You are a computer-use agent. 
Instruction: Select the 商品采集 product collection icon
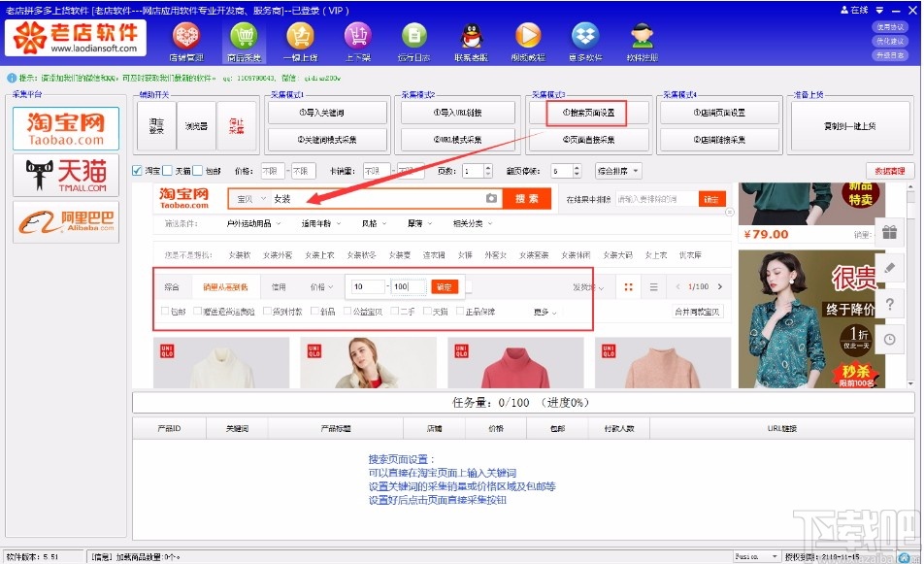coord(242,41)
